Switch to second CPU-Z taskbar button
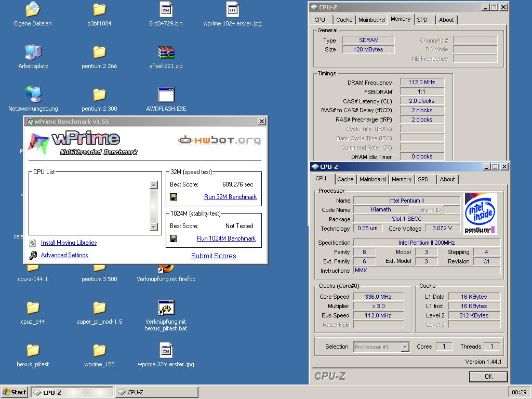 point(157,392)
